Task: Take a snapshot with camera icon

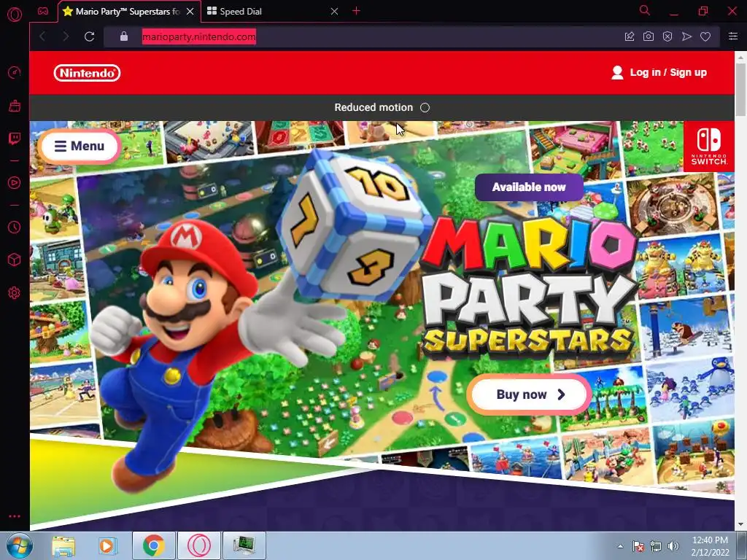Action: pos(649,36)
